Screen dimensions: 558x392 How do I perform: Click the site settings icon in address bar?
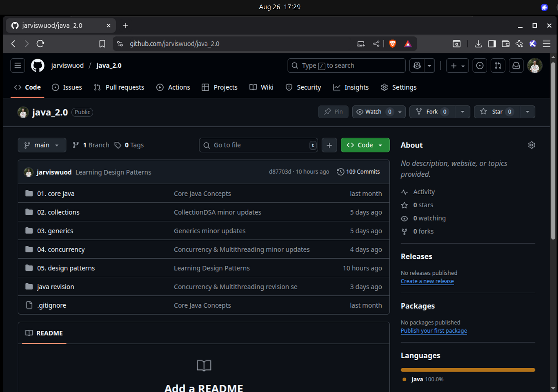click(120, 44)
